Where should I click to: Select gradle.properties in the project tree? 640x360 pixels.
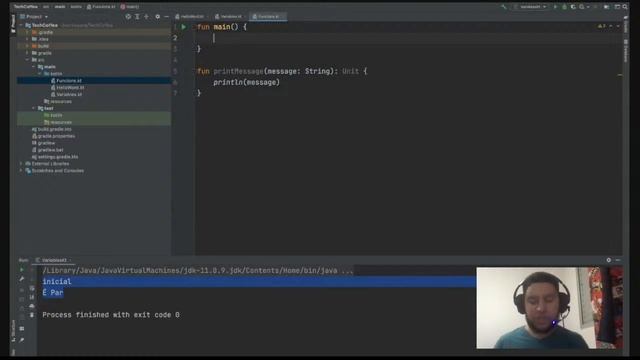[x=56, y=136]
